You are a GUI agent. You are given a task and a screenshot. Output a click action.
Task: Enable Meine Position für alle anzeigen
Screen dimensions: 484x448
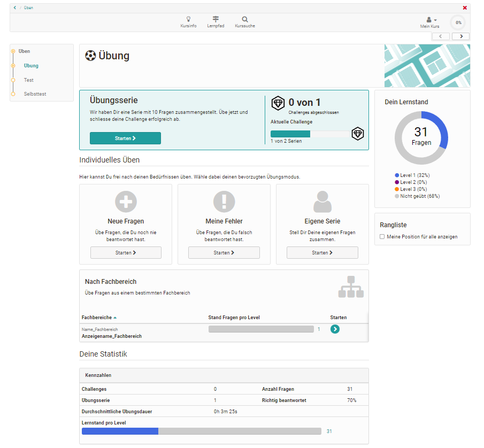382,236
